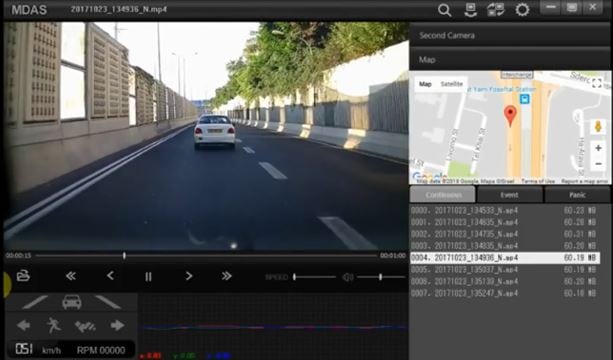The image size is (613, 360).
Task: Expand the Second Camera panel
Action: [509, 35]
